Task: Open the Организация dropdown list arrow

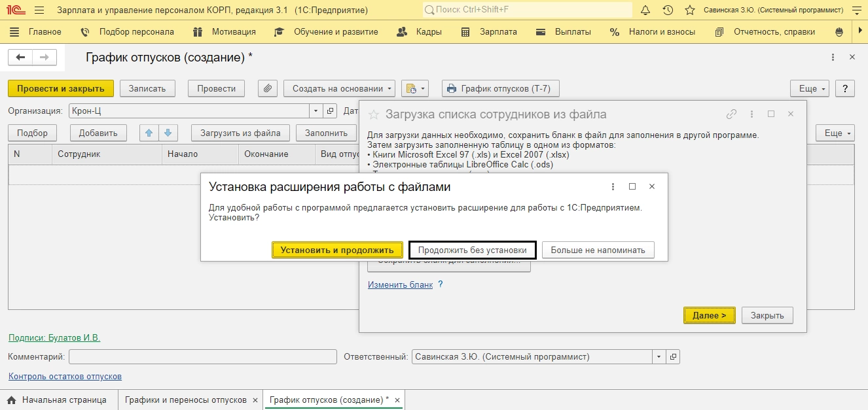Action: [316, 111]
